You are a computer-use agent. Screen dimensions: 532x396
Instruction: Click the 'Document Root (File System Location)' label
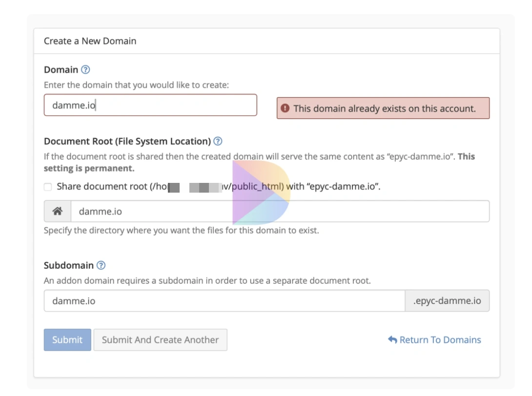(127, 141)
